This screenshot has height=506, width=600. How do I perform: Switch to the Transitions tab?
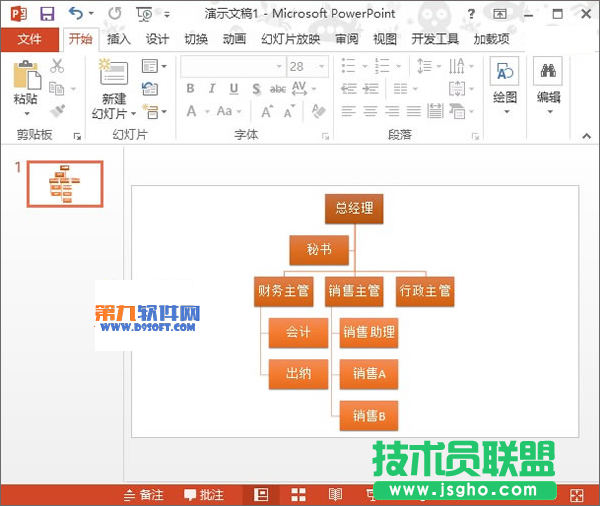click(196, 39)
